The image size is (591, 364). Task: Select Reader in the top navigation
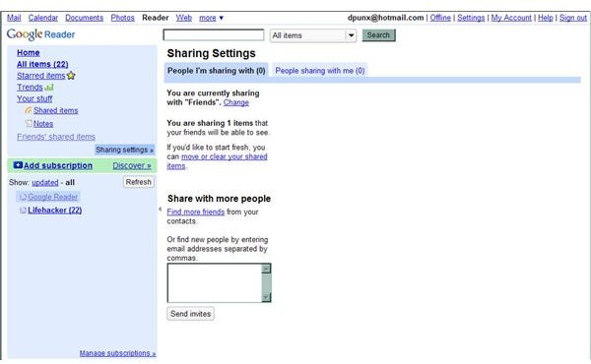(x=156, y=18)
